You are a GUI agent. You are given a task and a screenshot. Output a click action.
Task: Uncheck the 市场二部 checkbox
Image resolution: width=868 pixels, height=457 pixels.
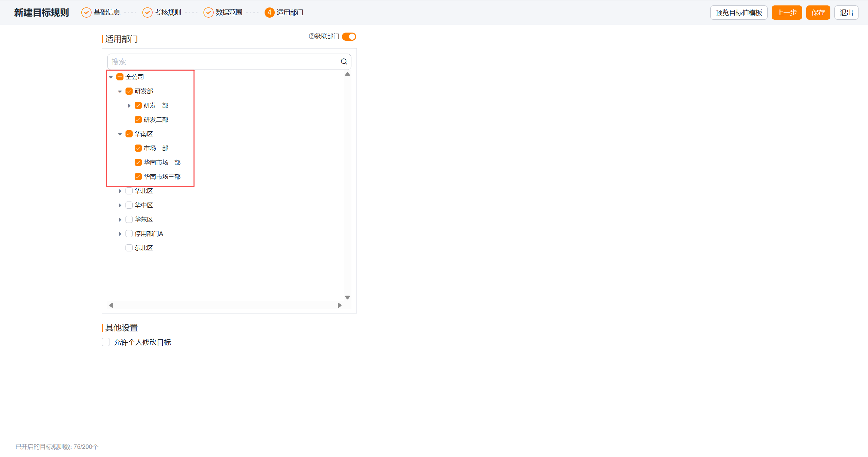[x=138, y=148]
